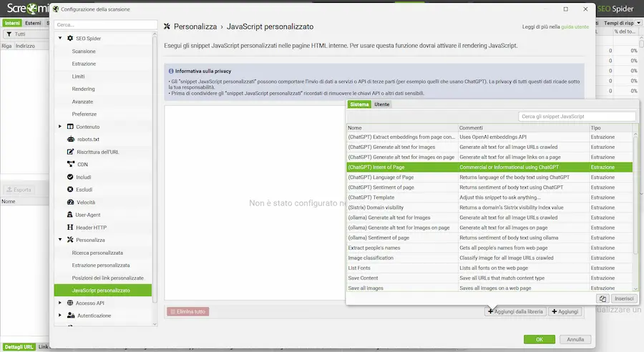
Task: Collapse the SEO Spider tree node
Action: click(60, 38)
